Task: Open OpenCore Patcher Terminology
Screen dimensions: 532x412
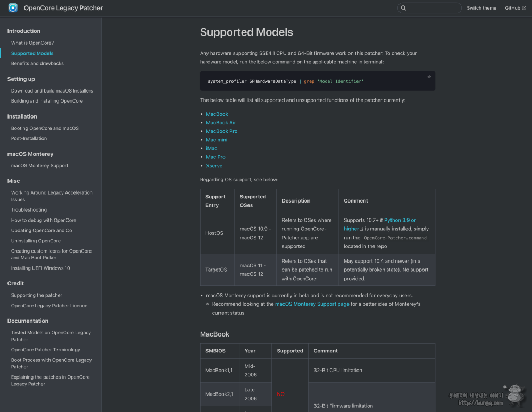Action: 45,350
